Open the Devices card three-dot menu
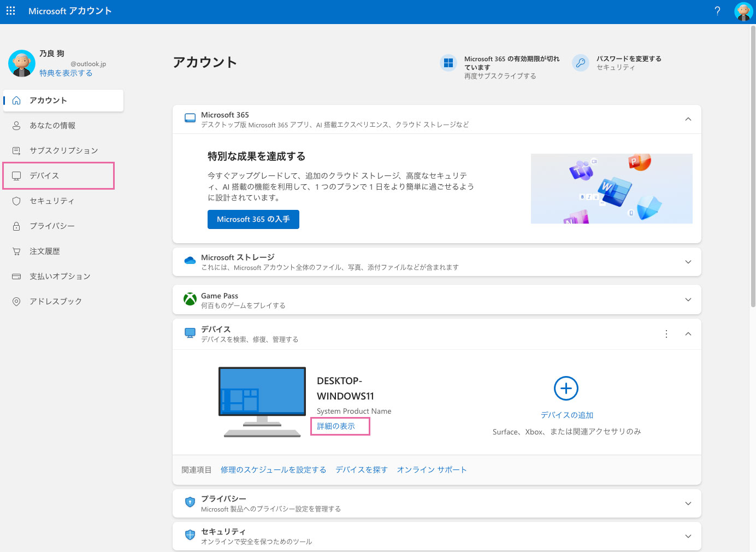The height and width of the screenshot is (552, 756). pos(666,334)
